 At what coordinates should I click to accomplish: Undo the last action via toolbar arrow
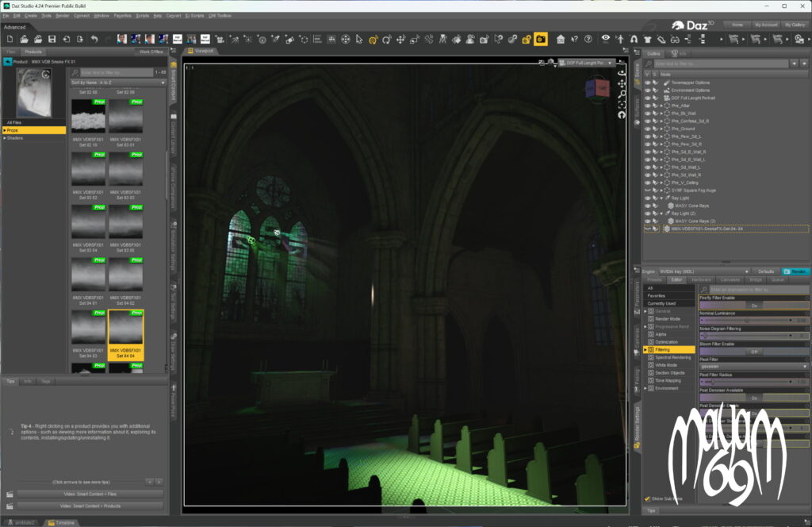pos(94,40)
